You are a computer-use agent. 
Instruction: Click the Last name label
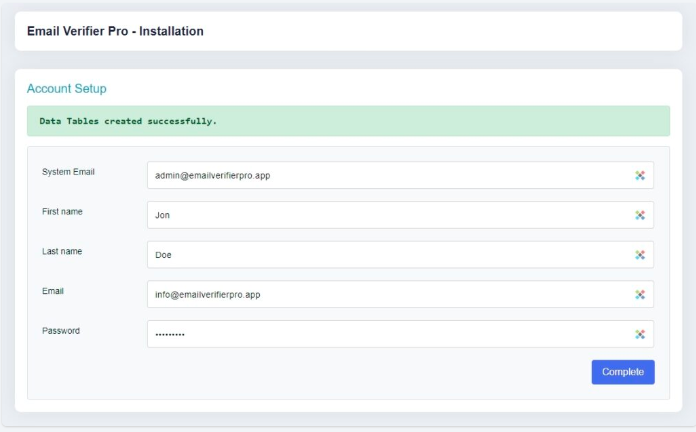(62, 252)
